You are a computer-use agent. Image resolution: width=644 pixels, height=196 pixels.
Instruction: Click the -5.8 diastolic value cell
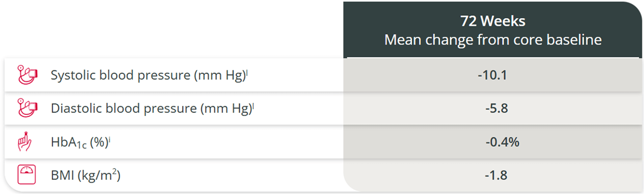click(493, 108)
